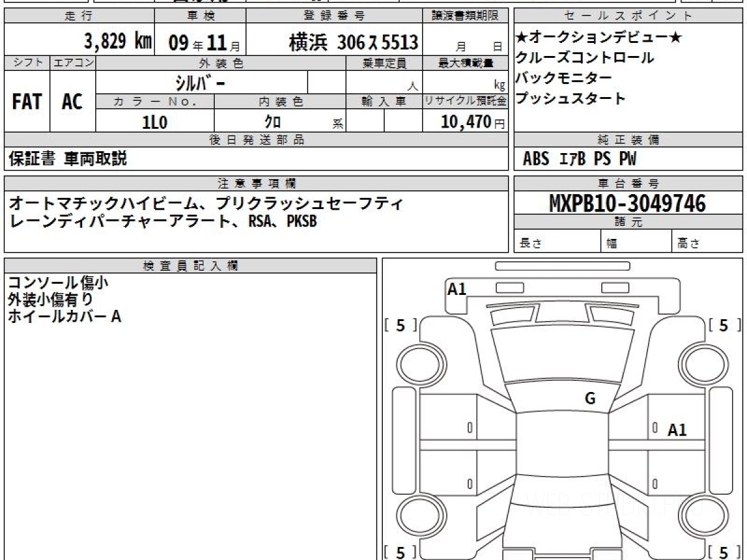747x560 pixels.
Task: Click the 検査員記入欄 header
Action: 190,266
